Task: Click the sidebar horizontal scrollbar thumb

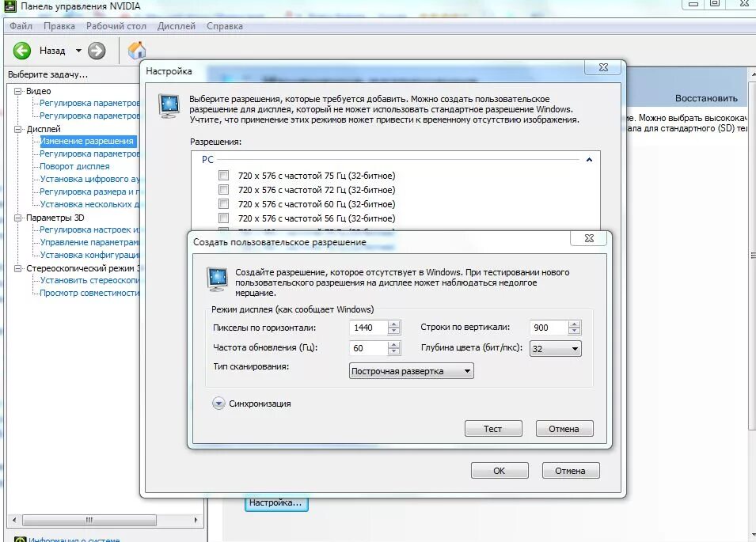Action: pyautogui.click(x=89, y=521)
